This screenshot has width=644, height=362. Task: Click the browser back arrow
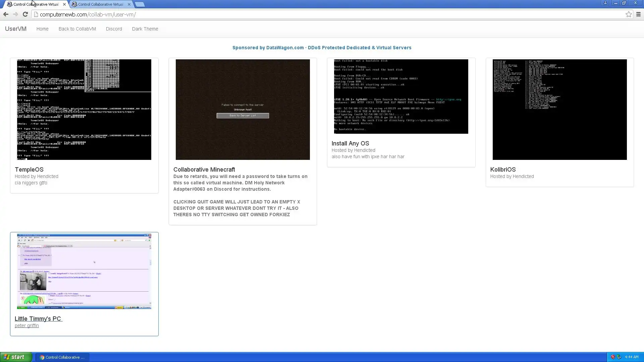[6, 14]
